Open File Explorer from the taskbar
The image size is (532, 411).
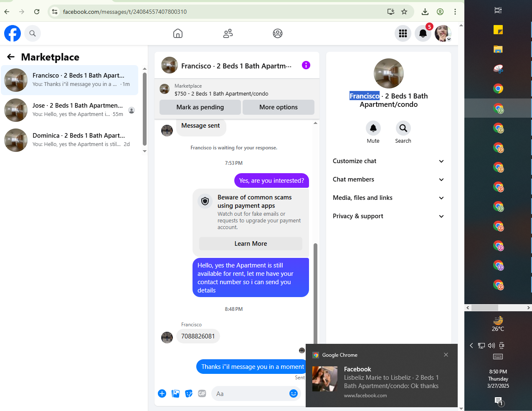coord(498,49)
